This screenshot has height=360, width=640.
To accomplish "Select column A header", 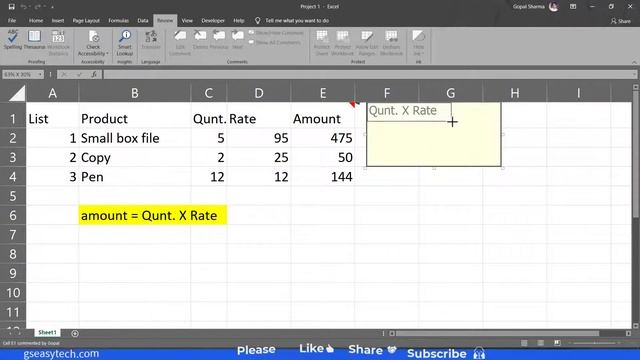I will point(52,93).
